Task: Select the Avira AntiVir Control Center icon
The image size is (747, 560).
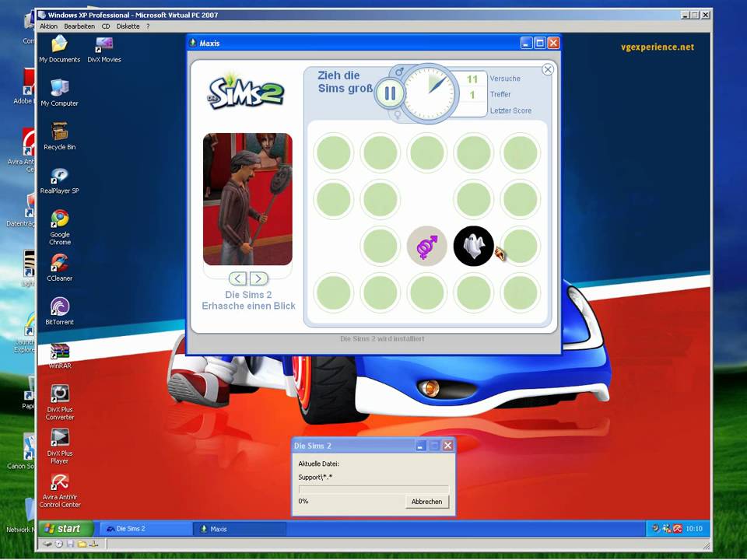Action: (60, 491)
